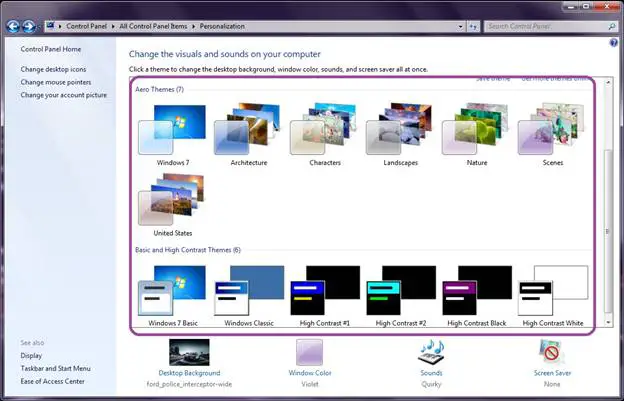Click the Personalization breadcrumb
The height and width of the screenshot is (401, 624).
click(x=222, y=26)
